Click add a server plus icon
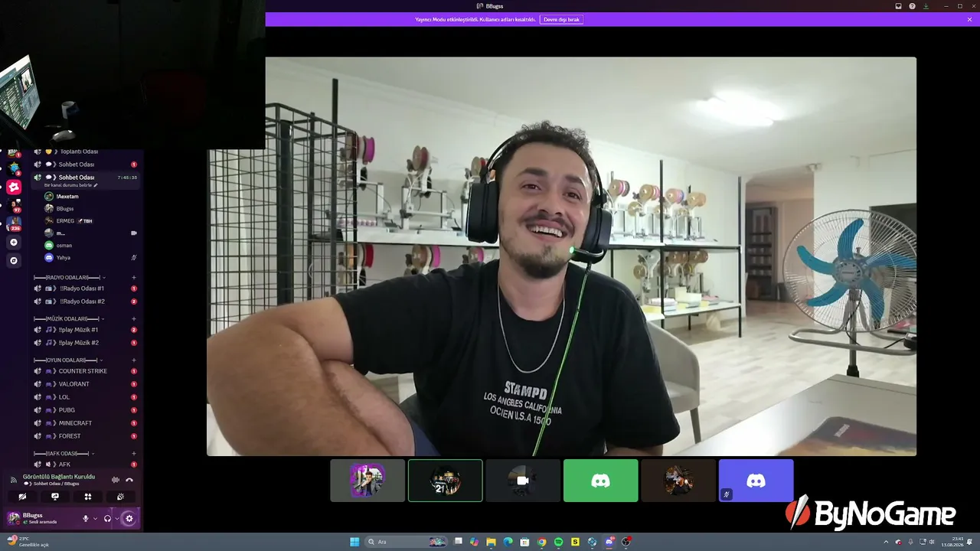The image size is (980, 551). click(x=13, y=243)
